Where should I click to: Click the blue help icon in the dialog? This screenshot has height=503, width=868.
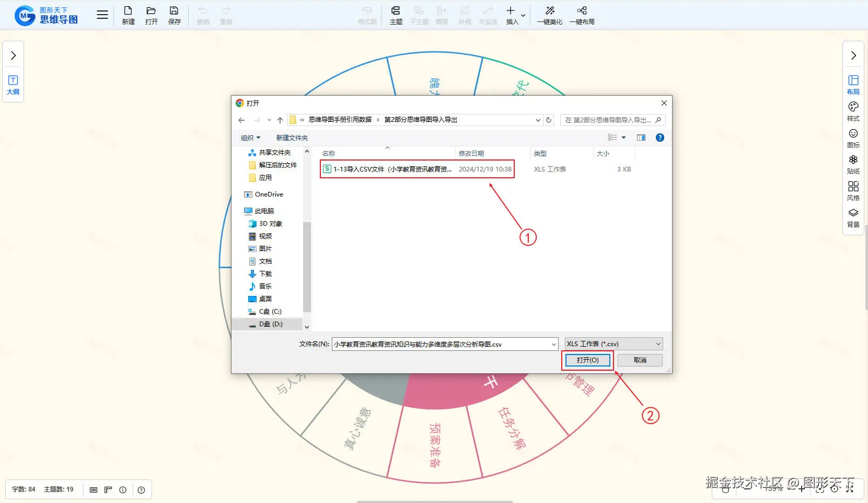pyautogui.click(x=660, y=138)
